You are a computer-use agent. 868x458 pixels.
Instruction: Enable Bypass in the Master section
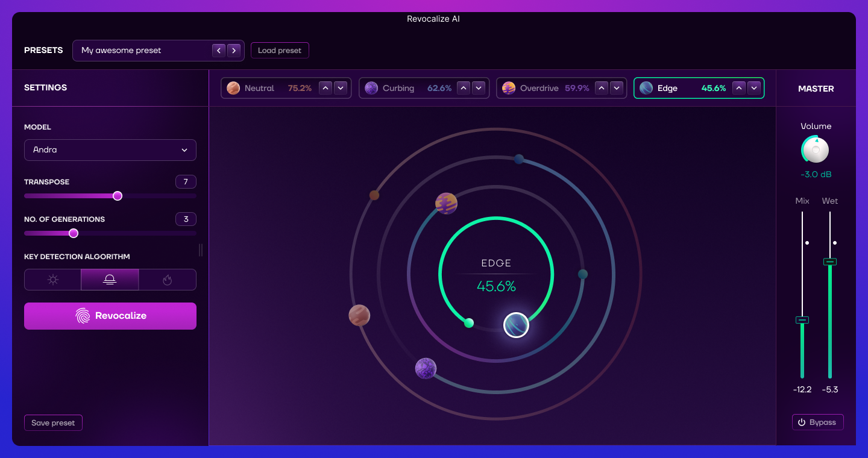click(818, 422)
